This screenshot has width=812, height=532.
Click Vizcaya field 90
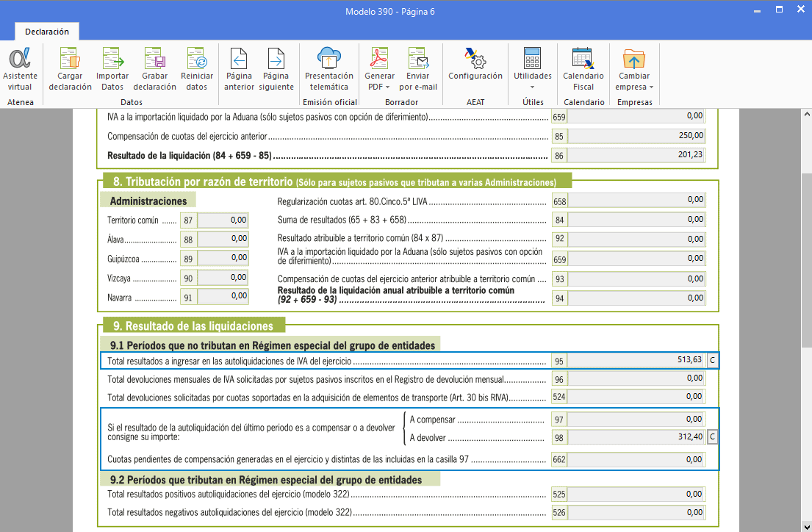coord(223,278)
